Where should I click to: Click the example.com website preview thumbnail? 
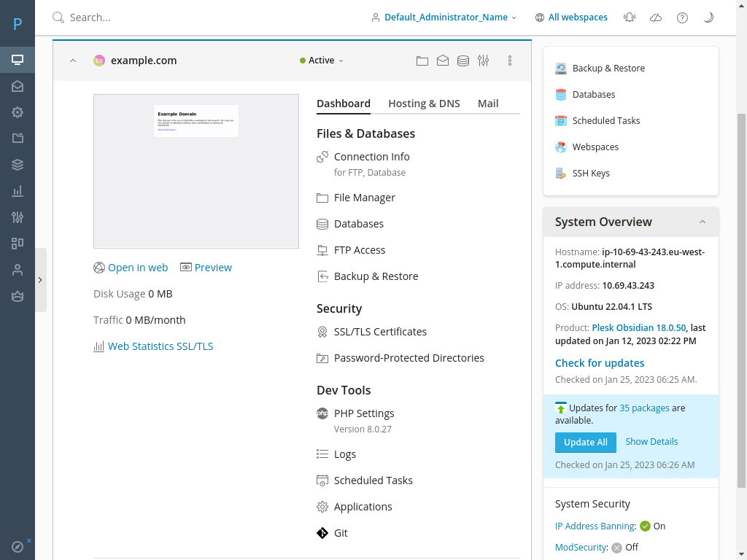click(x=196, y=171)
